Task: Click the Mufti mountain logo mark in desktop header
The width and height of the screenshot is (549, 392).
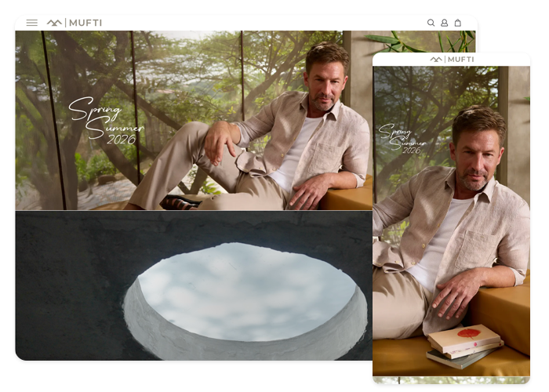Action: [x=54, y=23]
